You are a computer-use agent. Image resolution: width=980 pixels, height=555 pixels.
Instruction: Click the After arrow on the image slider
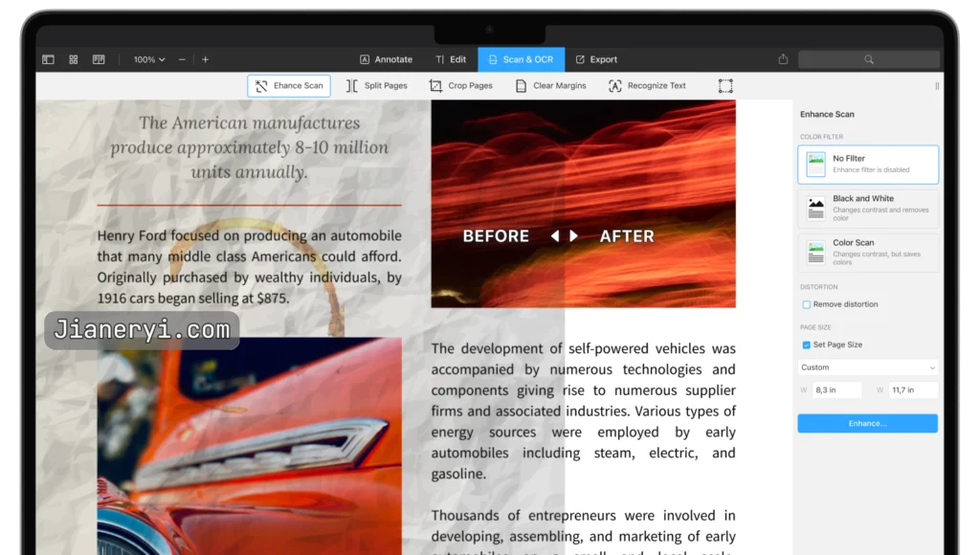(574, 235)
